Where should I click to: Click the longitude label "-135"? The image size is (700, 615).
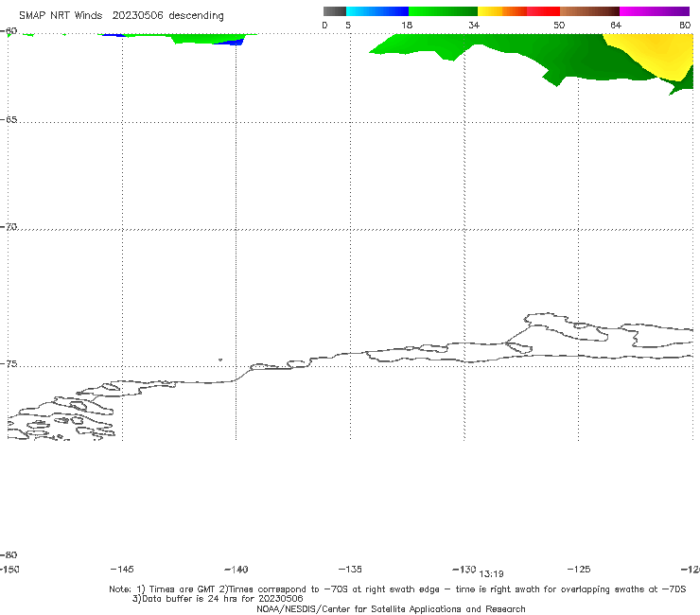click(350, 570)
